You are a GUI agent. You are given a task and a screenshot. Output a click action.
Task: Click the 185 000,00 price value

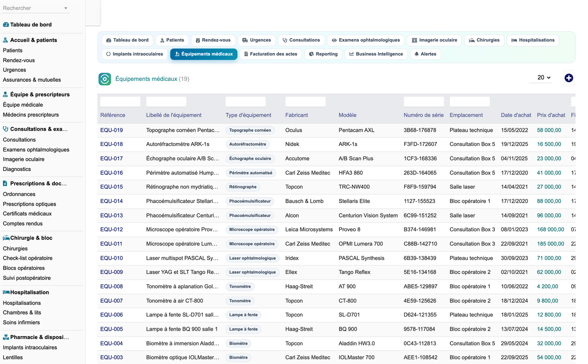pyautogui.click(x=551, y=244)
